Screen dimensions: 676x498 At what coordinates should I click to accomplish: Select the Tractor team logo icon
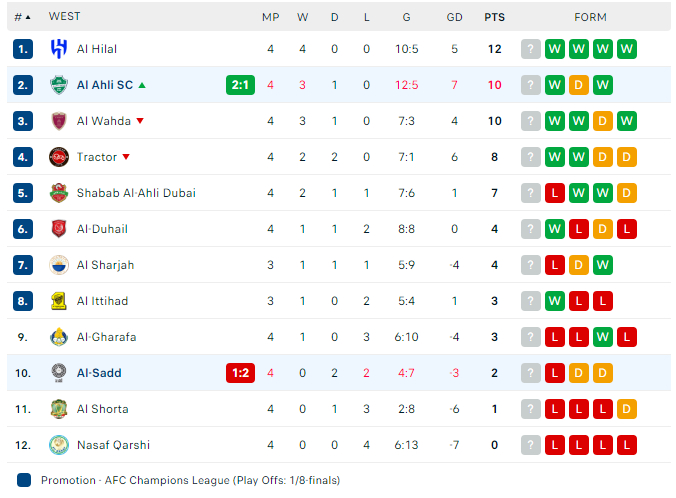tap(59, 157)
